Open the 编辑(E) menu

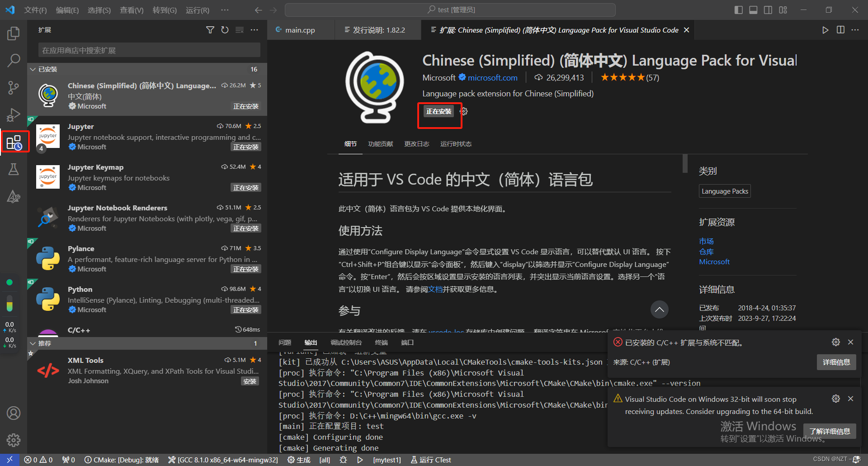coord(67,10)
